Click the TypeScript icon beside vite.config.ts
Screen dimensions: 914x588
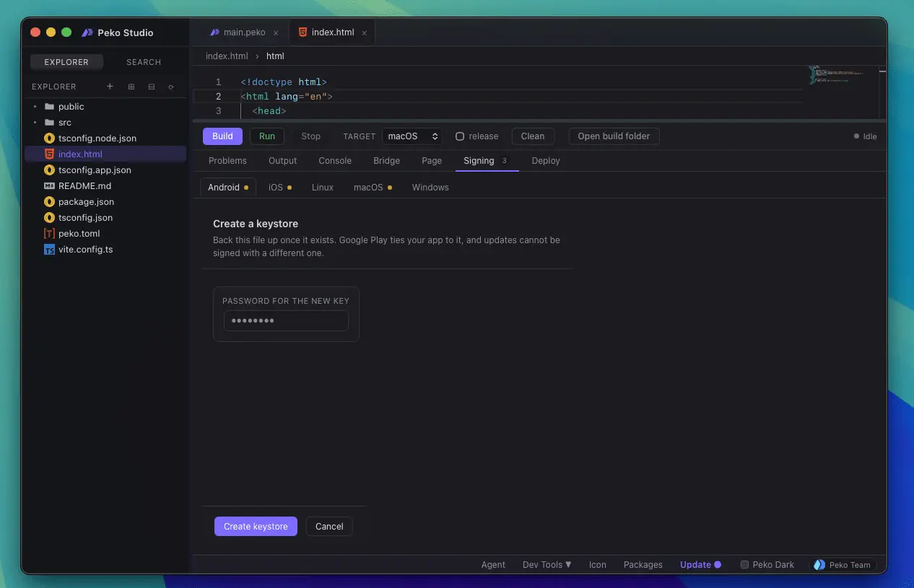click(49, 250)
